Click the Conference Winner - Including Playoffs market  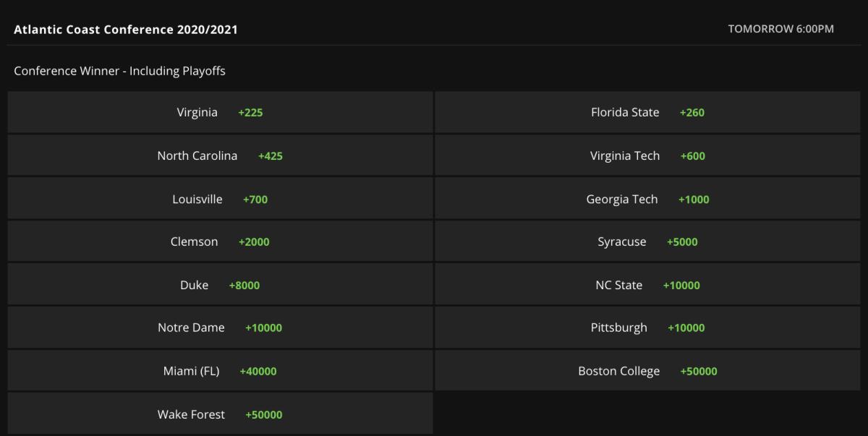coord(120,71)
